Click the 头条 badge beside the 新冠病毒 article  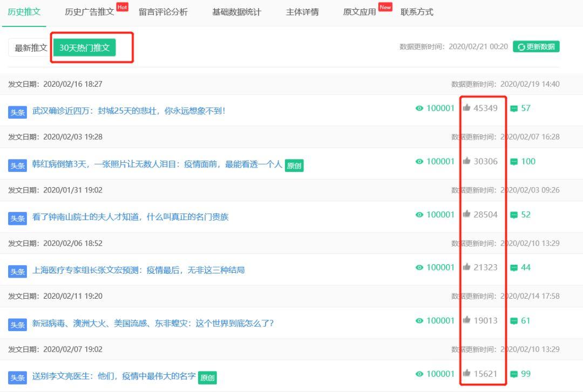click(x=17, y=325)
